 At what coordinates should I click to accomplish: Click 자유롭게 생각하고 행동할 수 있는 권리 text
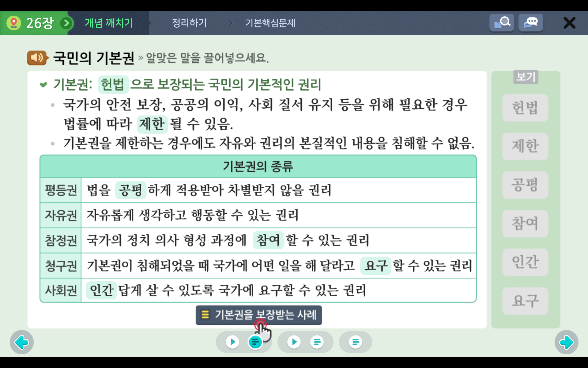[x=193, y=215]
